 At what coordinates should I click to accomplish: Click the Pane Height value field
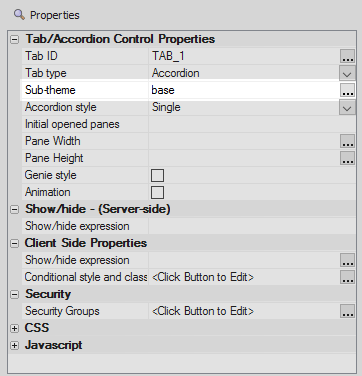(x=244, y=158)
